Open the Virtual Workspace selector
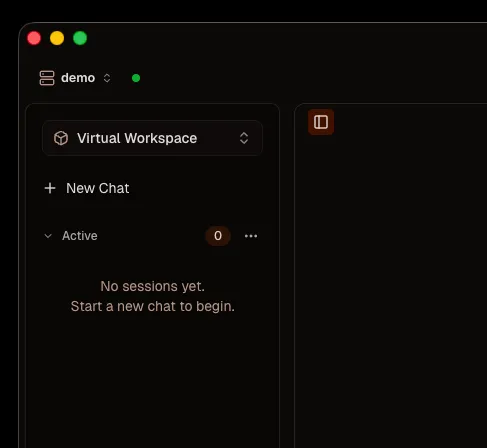Viewport: 487px width, 448px height. (152, 138)
